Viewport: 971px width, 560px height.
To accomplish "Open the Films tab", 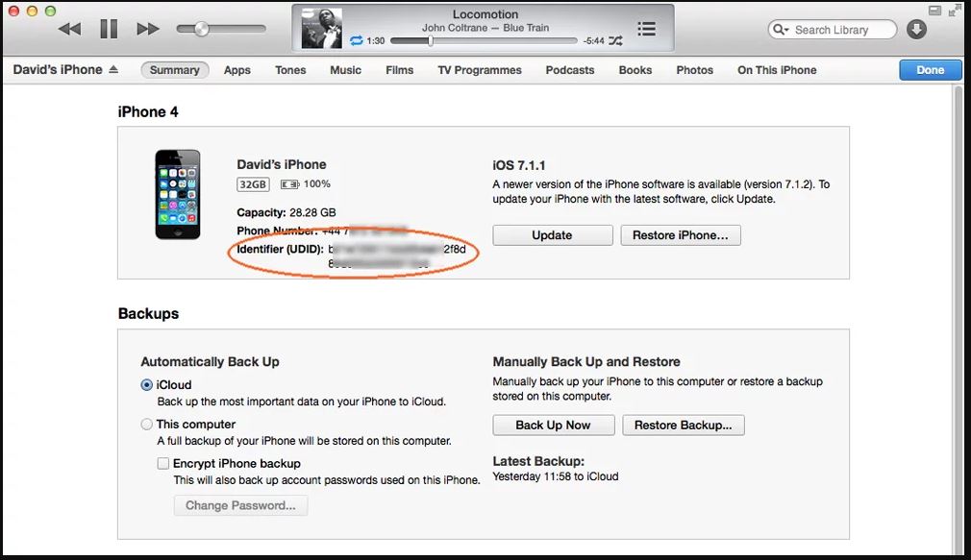I will coord(399,70).
